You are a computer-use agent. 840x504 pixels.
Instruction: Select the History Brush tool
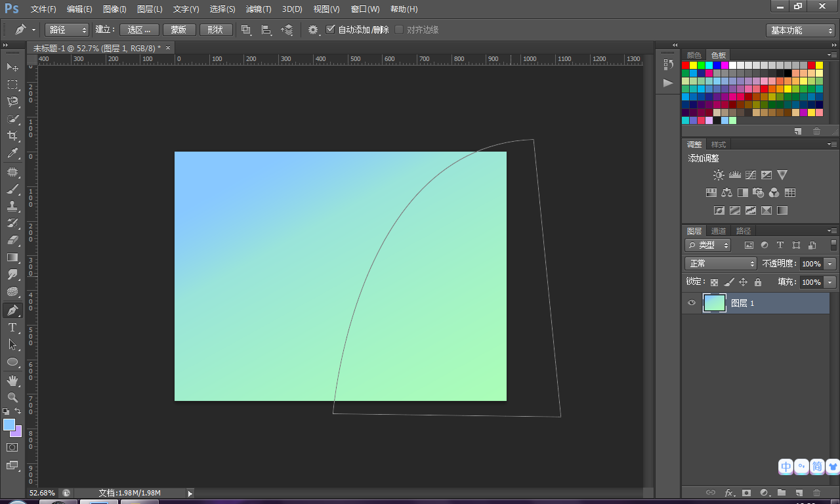pyautogui.click(x=12, y=223)
